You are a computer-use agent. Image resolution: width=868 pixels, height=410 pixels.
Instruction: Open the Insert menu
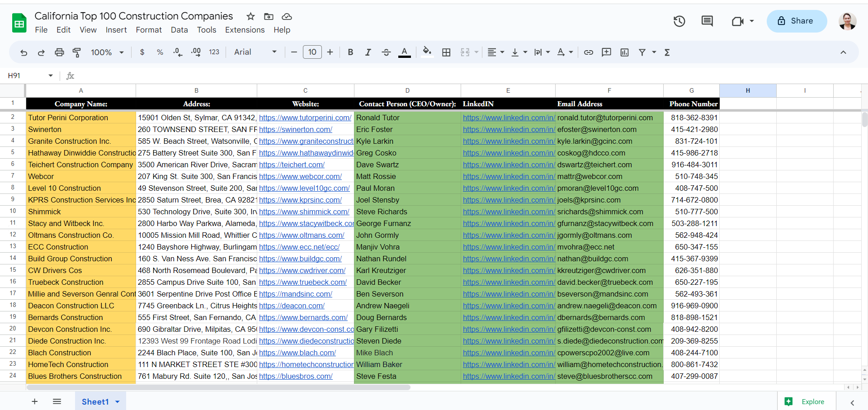click(116, 30)
